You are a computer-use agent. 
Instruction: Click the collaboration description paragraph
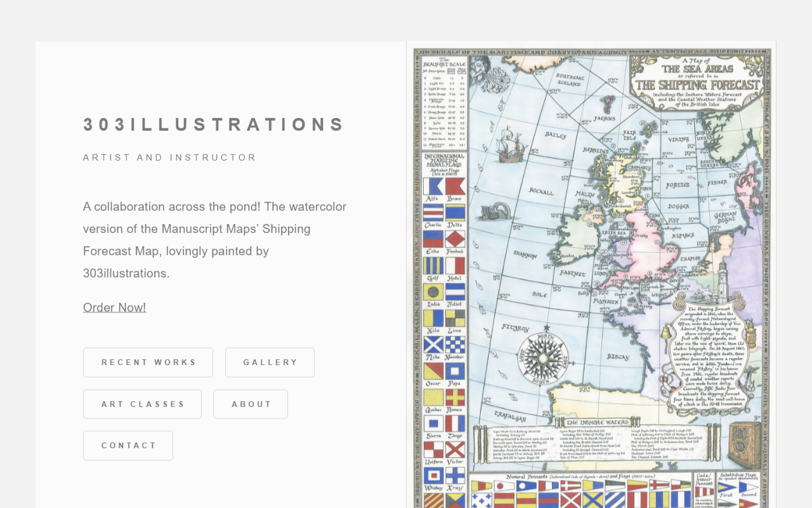[x=215, y=240]
